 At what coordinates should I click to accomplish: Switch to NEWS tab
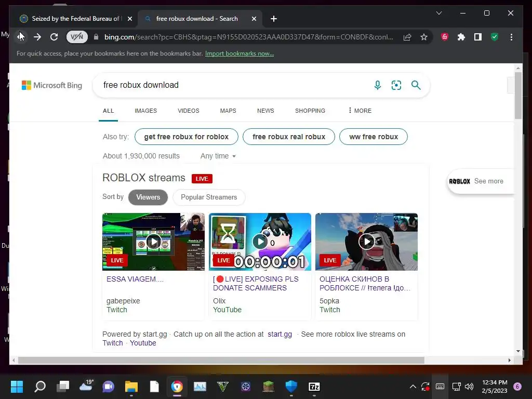click(x=265, y=111)
